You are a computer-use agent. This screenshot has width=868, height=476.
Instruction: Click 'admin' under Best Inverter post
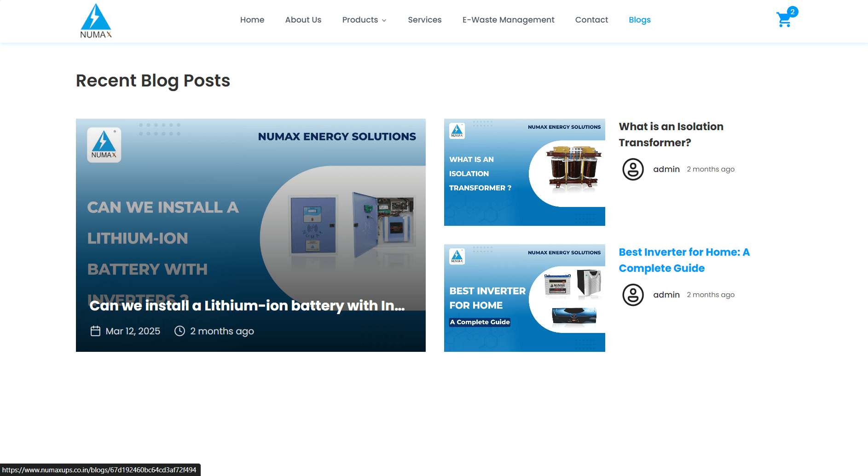666,295
